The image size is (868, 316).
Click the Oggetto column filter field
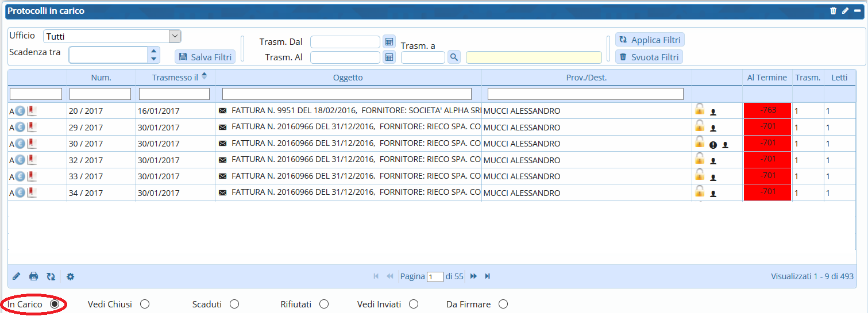pyautogui.click(x=346, y=94)
